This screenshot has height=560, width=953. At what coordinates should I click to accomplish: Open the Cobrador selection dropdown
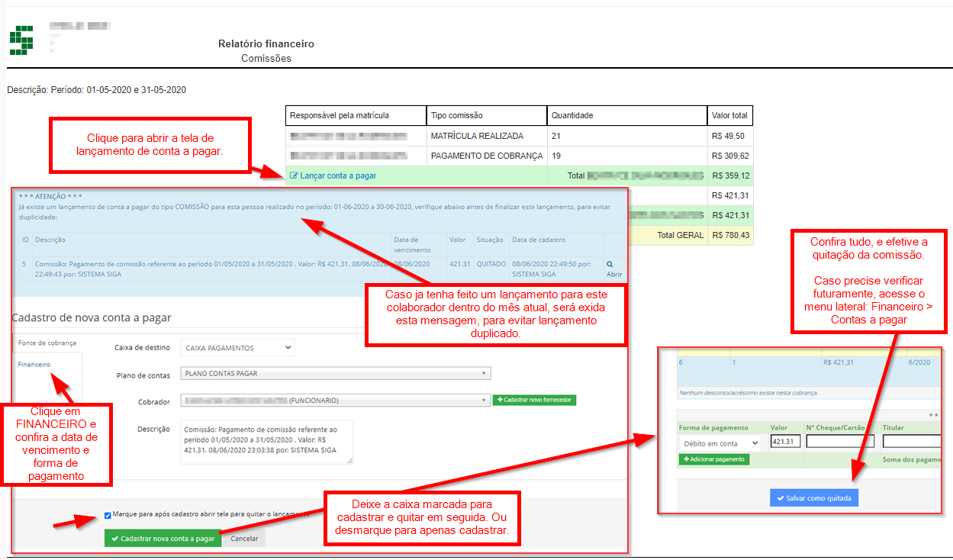335,400
